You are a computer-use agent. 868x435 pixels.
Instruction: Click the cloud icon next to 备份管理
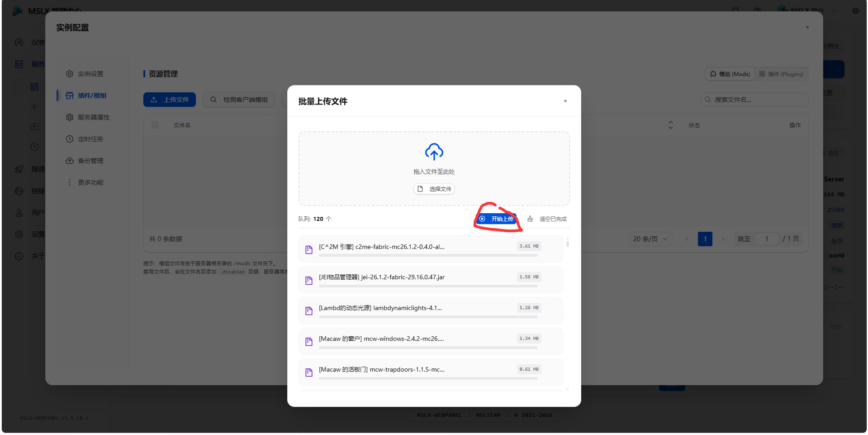click(x=70, y=161)
